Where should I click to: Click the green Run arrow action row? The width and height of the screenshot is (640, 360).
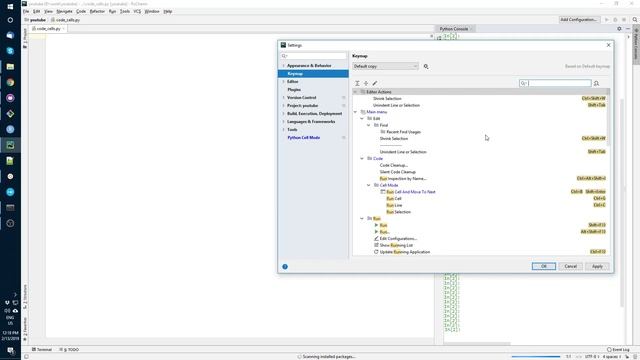click(x=481, y=225)
